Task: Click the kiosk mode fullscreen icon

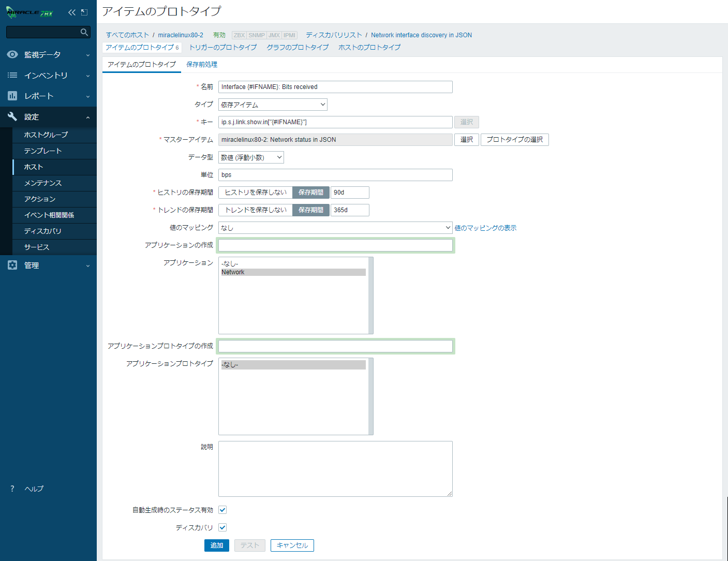Action: pyautogui.click(x=84, y=12)
